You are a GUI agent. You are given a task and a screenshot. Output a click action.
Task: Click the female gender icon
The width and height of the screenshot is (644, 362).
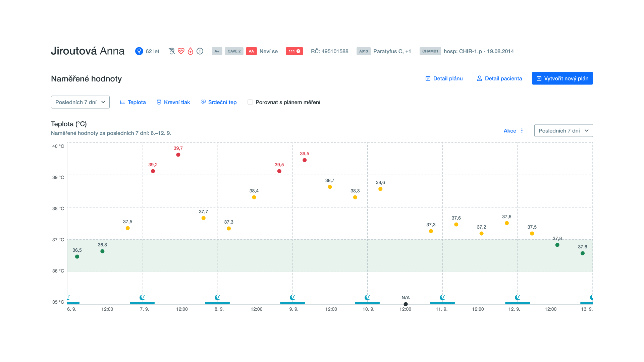pyautogui.click(x=139, y=51)
